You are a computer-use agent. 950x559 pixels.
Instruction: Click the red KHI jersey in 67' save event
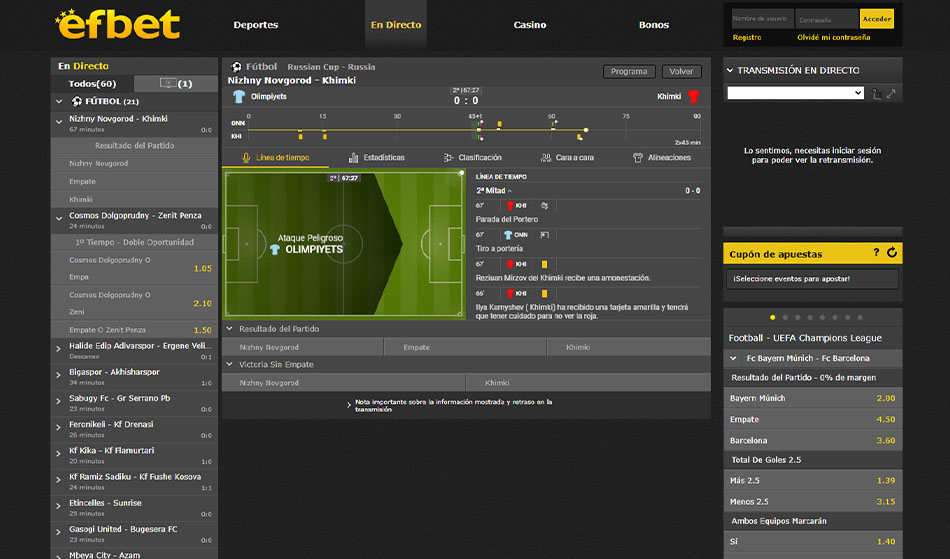(x=510, y=205)
